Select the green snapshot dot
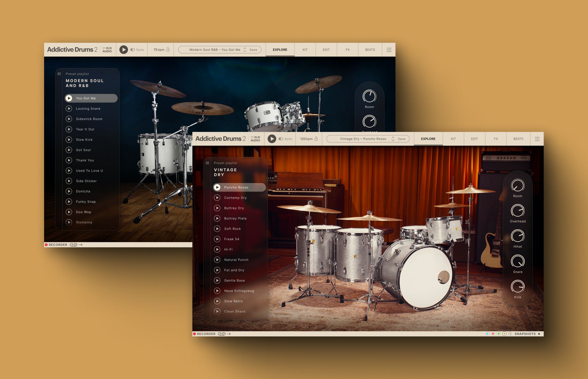Viewport: 588px width, 379px height. coord(499,334)
